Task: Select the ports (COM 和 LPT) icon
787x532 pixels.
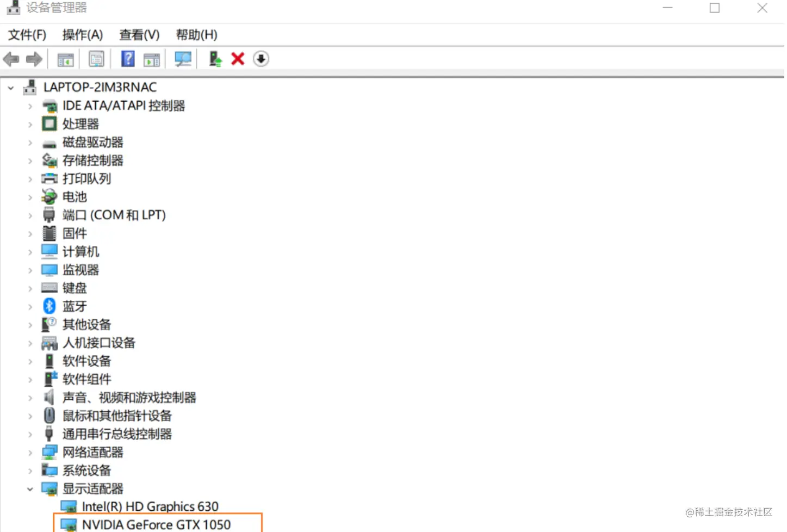Action: coord(49,215)
